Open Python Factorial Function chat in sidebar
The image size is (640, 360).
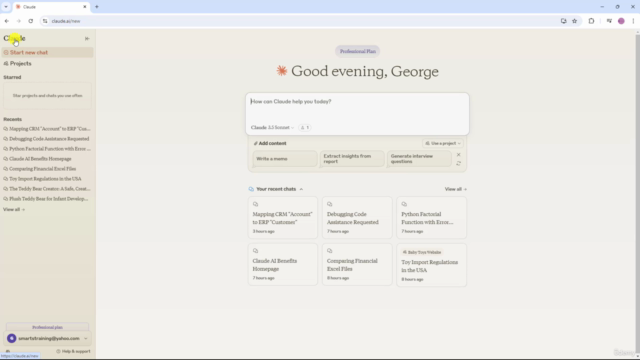point(47,149)
